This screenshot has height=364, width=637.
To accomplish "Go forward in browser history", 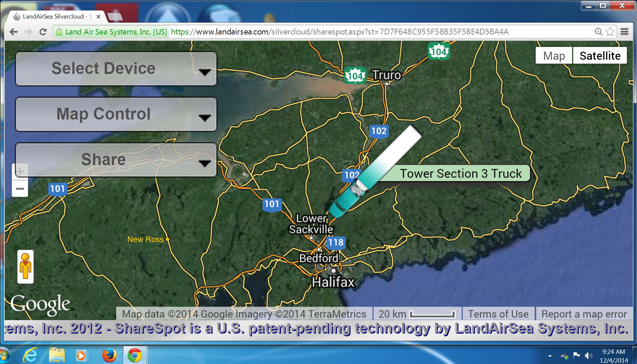I will click(x=28, y=32).
